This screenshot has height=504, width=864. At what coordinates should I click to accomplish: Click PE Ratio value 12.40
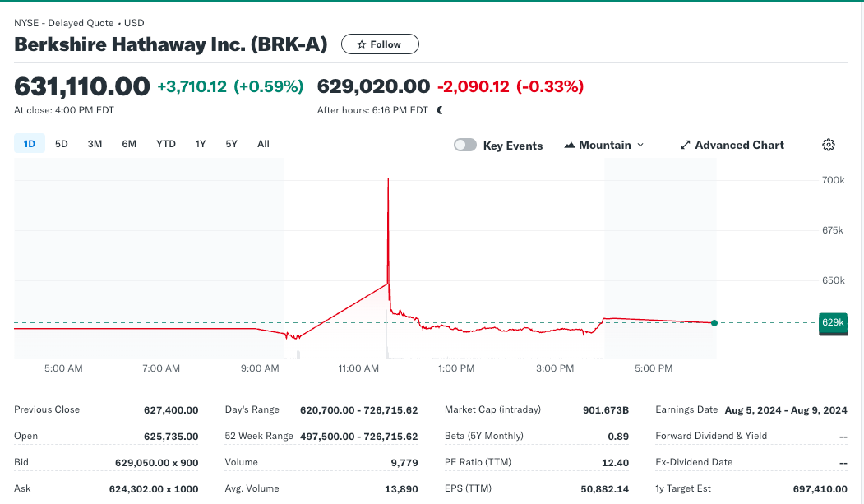[615, 463]
